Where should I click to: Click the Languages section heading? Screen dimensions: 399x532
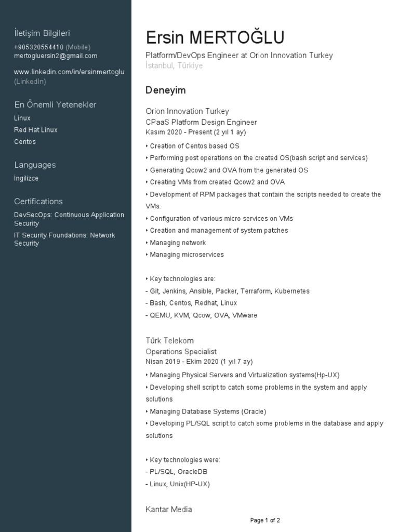(35, 165)
